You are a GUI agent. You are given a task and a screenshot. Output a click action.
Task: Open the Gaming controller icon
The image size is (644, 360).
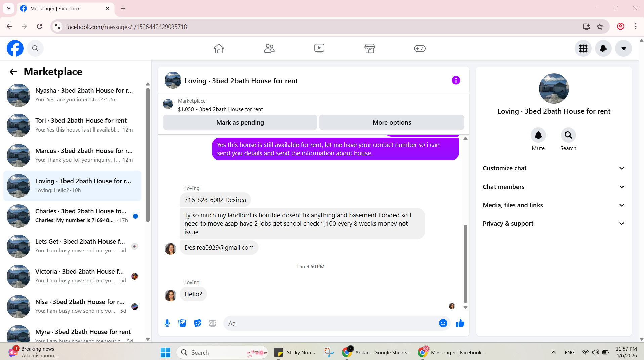point(420,48)
